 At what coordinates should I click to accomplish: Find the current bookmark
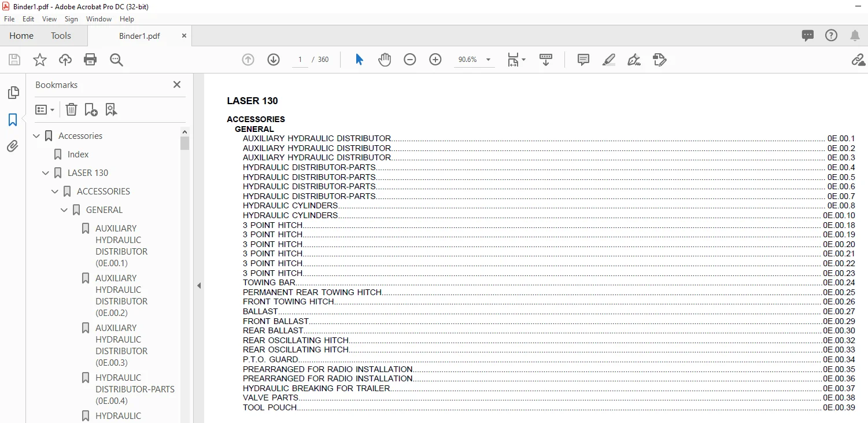pos(112,109)
